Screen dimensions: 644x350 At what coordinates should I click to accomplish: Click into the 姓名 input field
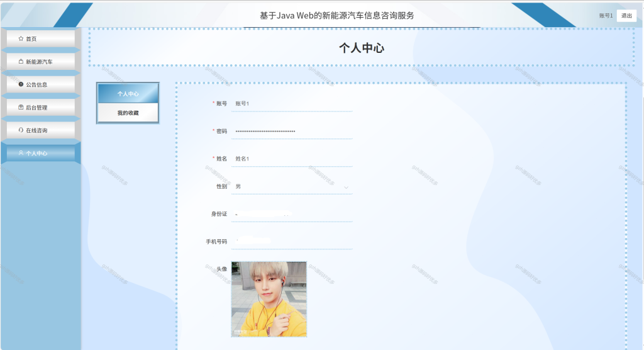point(292,159)
